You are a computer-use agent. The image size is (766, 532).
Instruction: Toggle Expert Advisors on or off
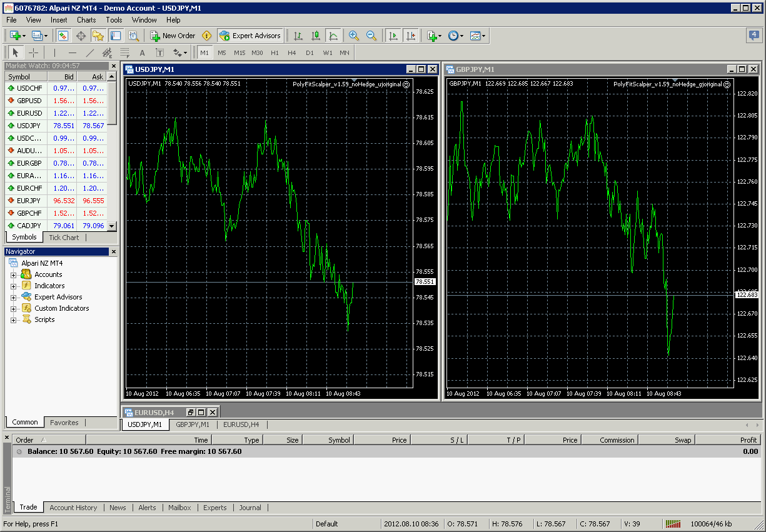click(250, 36)
